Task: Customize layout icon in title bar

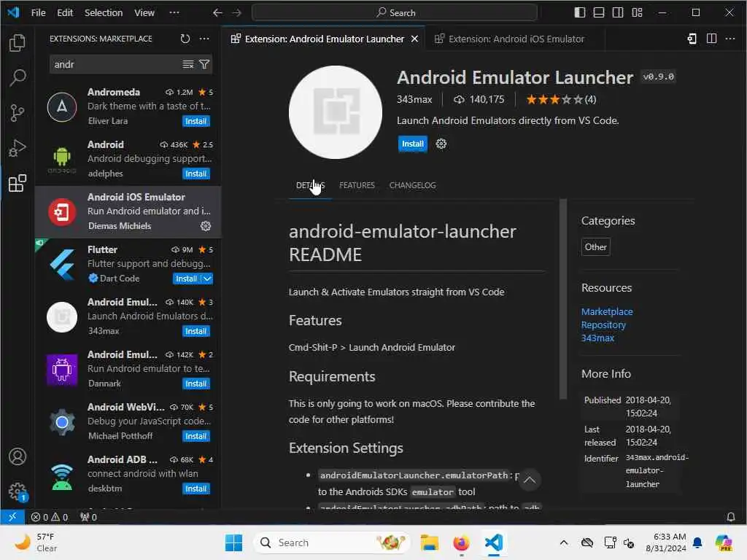Action: (x=637, y=13)
